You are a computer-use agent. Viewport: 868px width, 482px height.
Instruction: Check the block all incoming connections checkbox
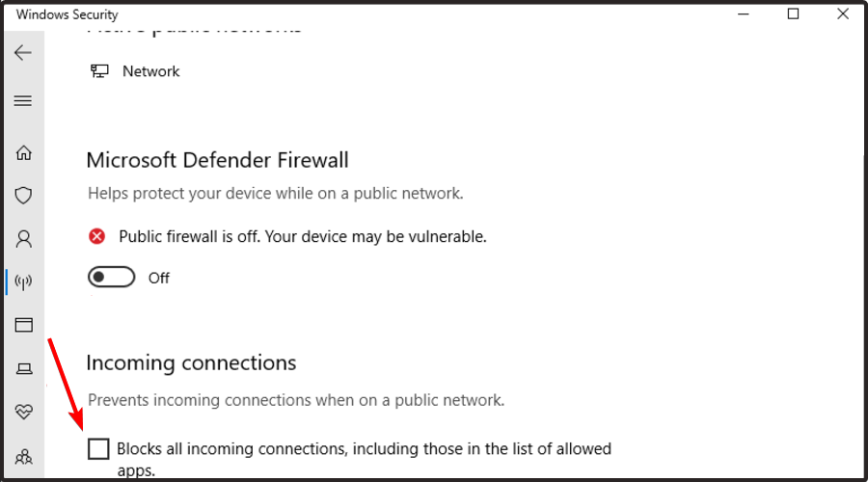coord(98,448)
